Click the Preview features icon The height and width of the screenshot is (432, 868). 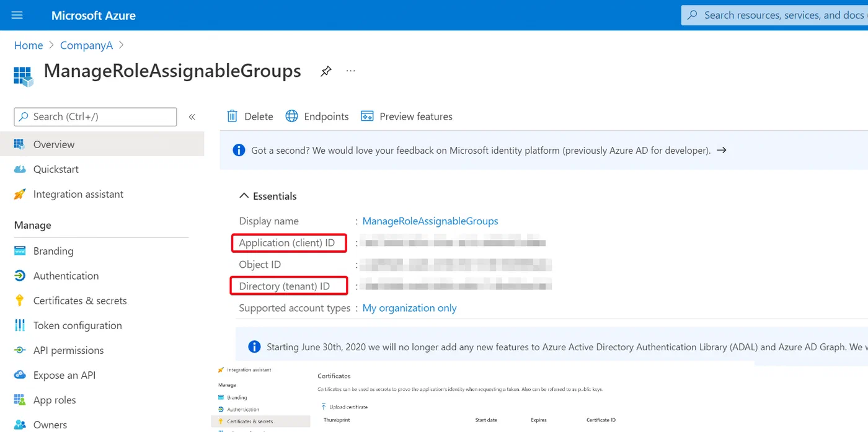367,117
